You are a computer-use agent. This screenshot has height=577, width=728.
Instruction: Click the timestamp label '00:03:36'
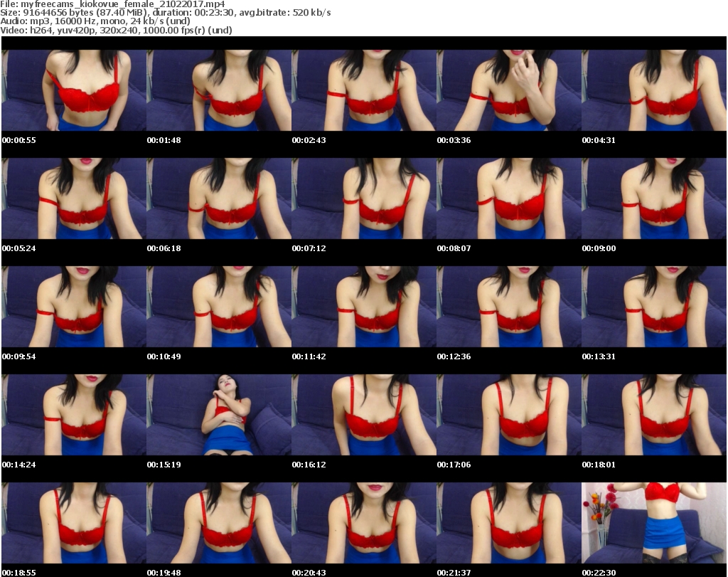click(x=454, y=140)
